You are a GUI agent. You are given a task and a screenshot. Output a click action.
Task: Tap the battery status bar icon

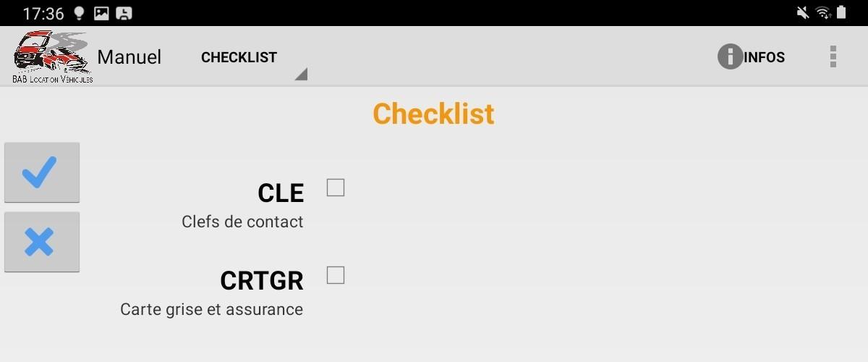[841, 12]
